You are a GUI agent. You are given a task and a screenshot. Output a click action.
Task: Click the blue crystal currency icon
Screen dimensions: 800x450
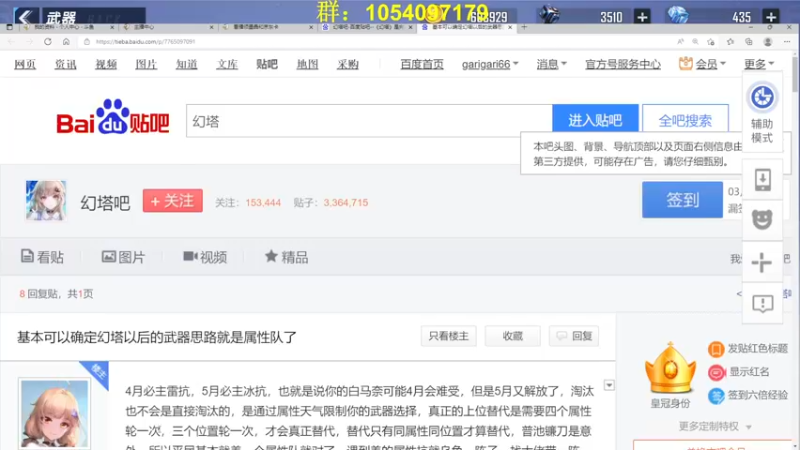click(678, 15)
